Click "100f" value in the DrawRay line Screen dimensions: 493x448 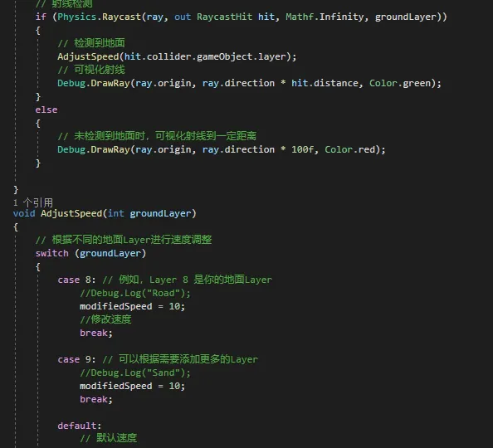[302, 149]
